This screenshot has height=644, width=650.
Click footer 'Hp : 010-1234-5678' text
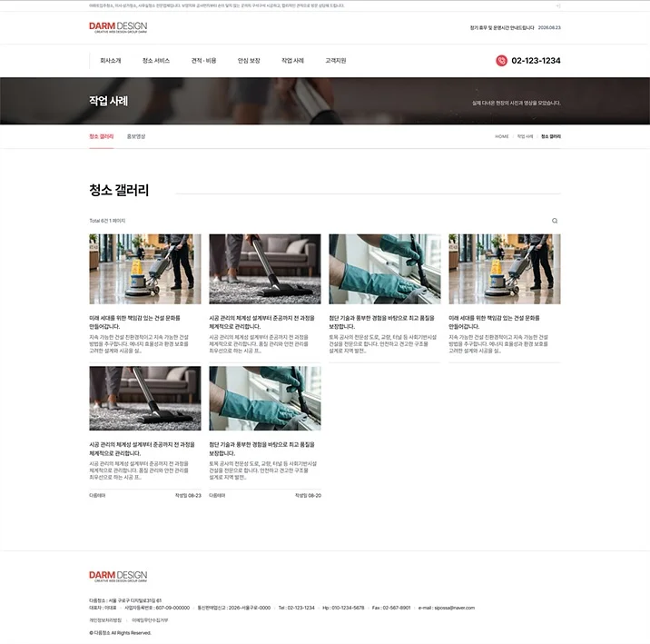pos(343,608)
